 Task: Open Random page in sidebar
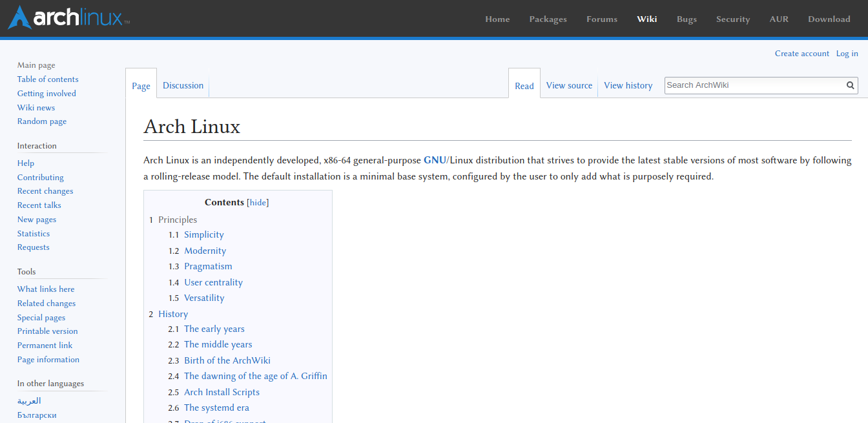[42, 121]
